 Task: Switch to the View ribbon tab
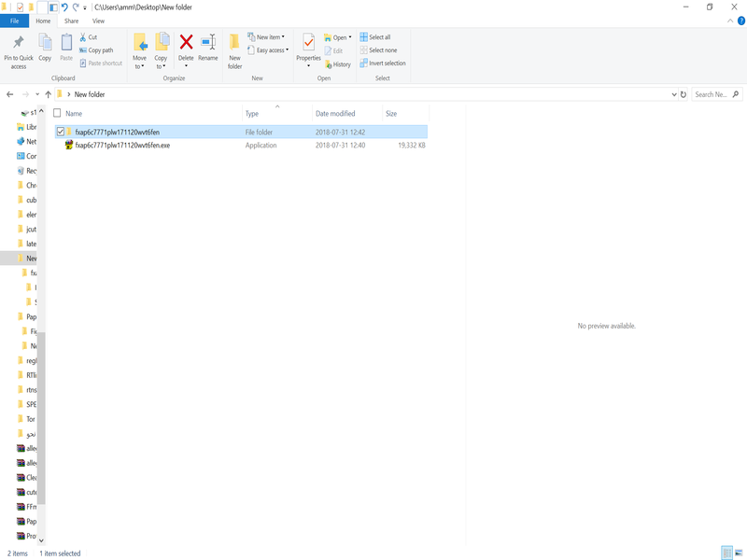tap(98, 21)
